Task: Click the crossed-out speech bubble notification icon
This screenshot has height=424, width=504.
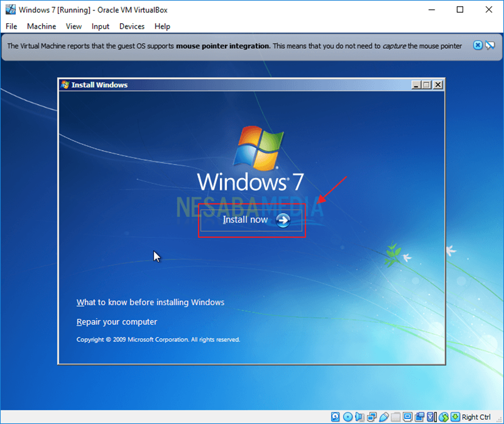Action: (490, 46)
